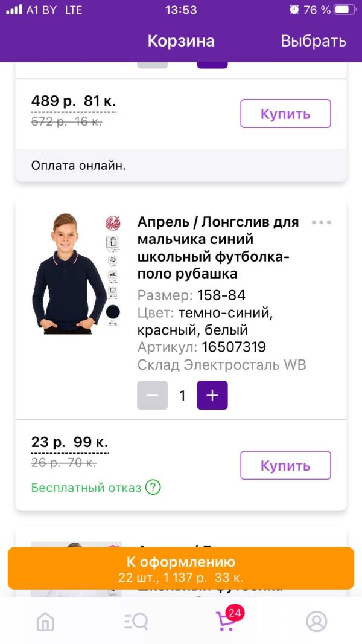Screen dimensions: 362x644
Task: Tap the red brand logo badge
Action: pyautogui.click(x=113, y=223)
